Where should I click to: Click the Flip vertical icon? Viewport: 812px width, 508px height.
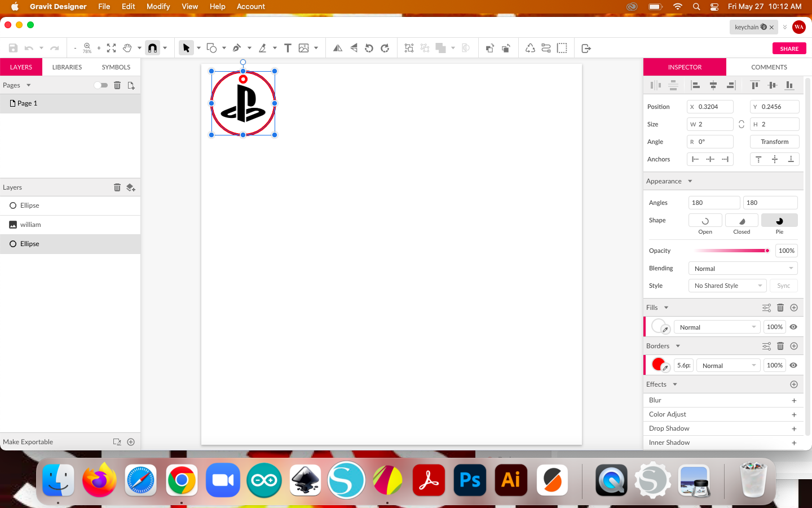(354, 48)
